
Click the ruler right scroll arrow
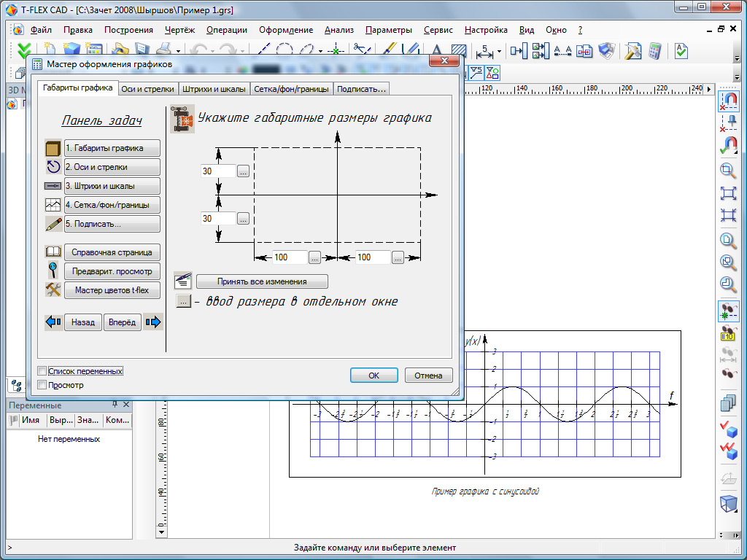(x=709, y=88)
